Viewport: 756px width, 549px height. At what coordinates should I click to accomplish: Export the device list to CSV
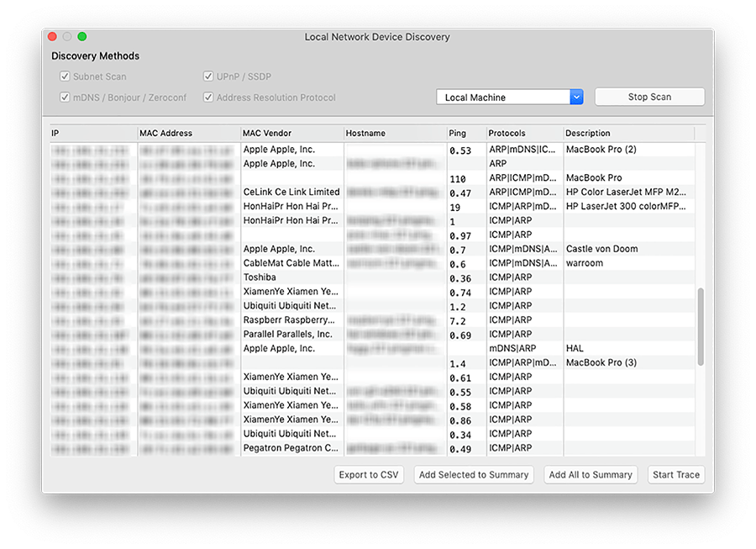click(x=369, y=474)
